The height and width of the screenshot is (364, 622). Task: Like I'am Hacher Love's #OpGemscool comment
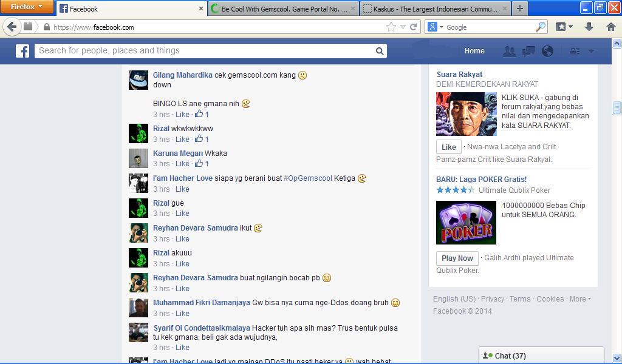click(x=182, y=189)
